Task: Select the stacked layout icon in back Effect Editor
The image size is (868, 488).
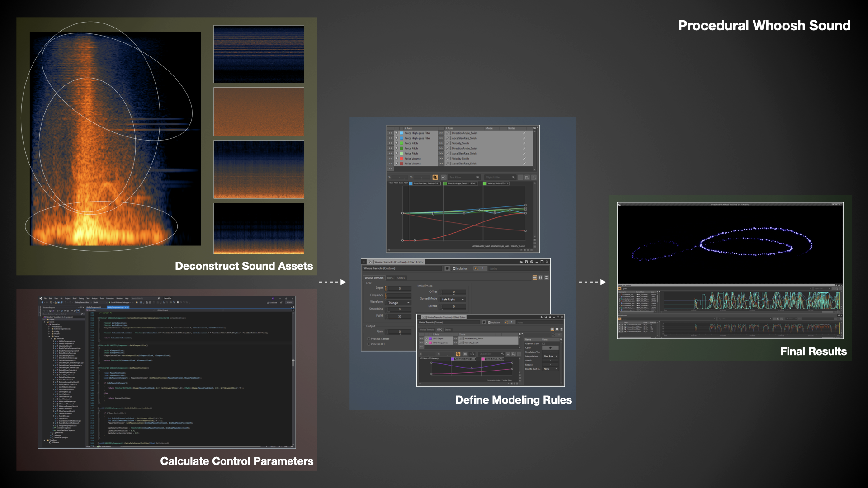Action: pyautogui.click(x=547, y=277)
